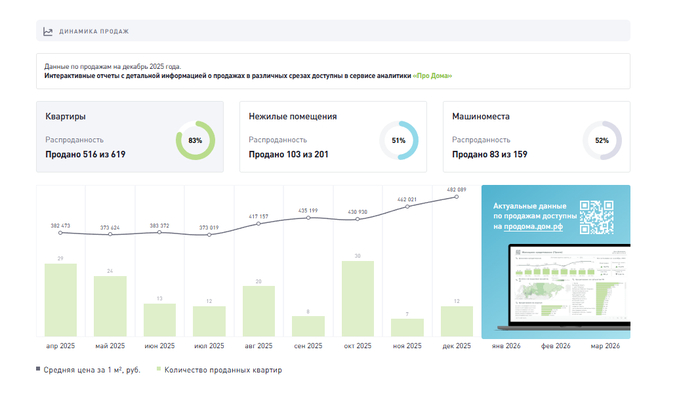700x402 pixels.
Task: Click the 83% donut chart for Квартиры
Action: (x=194, y=141)
